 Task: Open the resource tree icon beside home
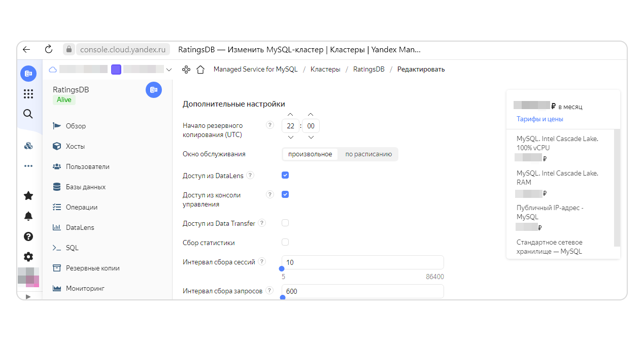186,70
